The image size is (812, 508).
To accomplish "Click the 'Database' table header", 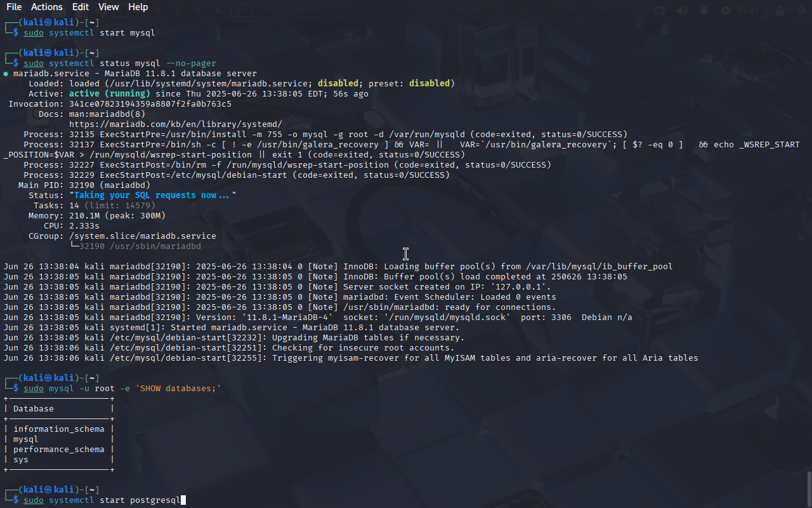I will tap(34, 408).
